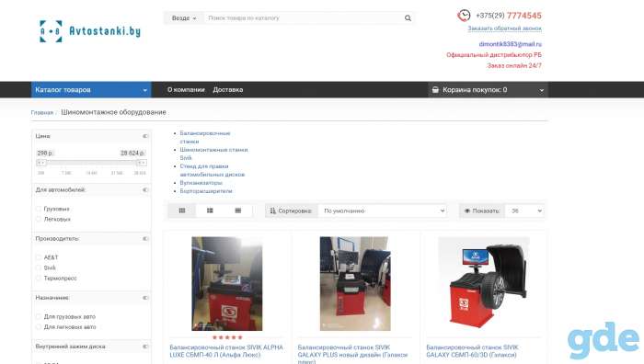This screenshot has height=364, width=644.
Task: Open the Везде search scope dropdown
Action: [x=184, y=18]
